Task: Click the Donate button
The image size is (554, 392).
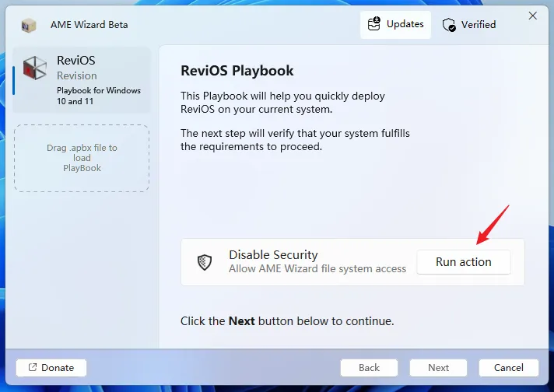Action: 51,368
